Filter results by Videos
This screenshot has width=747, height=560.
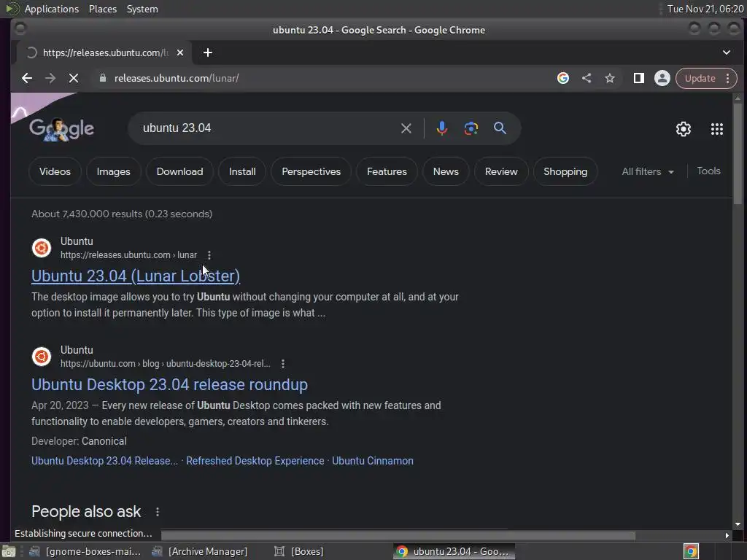tap(55, 171)
